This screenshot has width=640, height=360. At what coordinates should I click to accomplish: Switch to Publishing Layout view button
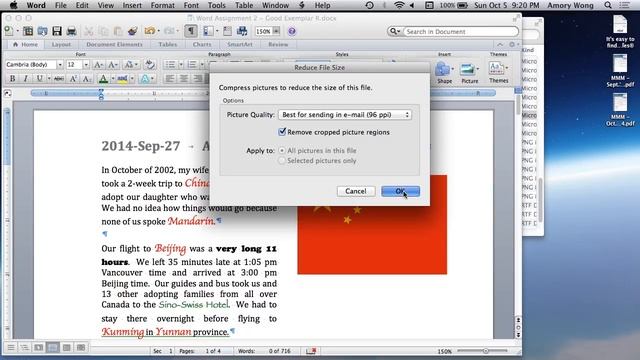(x=38, y=347)
